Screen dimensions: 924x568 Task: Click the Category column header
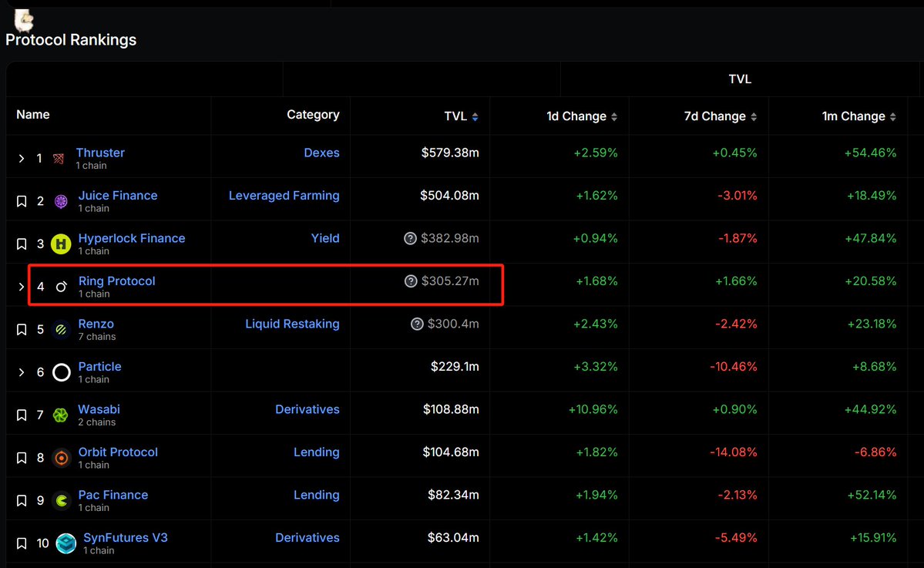[x=313, y=114]
